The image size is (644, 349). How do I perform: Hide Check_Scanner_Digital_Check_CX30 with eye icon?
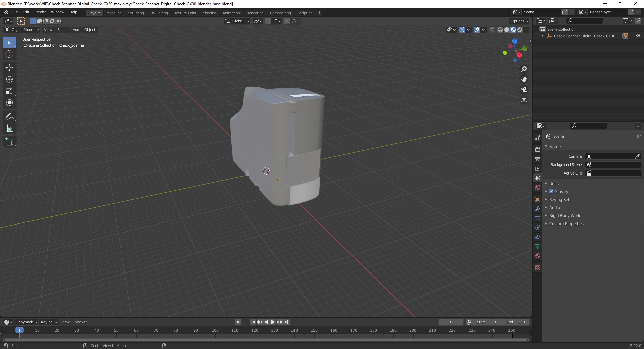638,36
